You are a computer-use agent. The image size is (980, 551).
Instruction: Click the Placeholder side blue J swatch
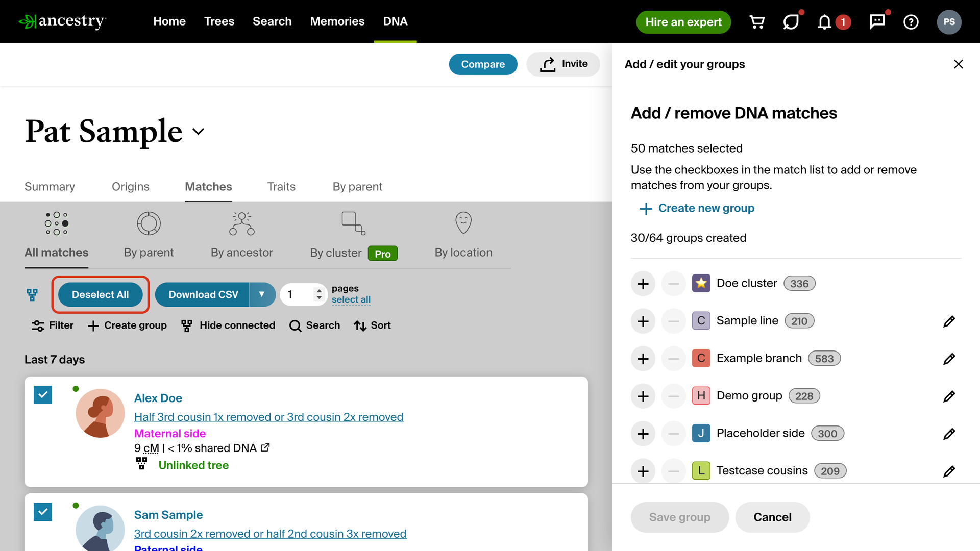701,433
